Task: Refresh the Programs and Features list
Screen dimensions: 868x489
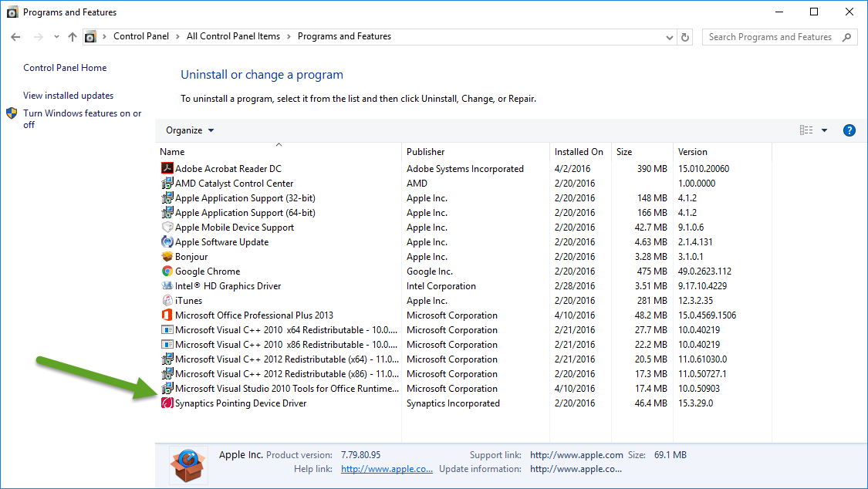Action: pyautogui.click(x=685, y=37)
